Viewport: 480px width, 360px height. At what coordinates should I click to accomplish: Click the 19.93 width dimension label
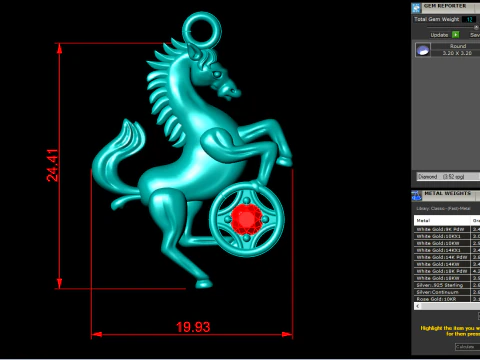pyautogui.click(x=193, y=327)
